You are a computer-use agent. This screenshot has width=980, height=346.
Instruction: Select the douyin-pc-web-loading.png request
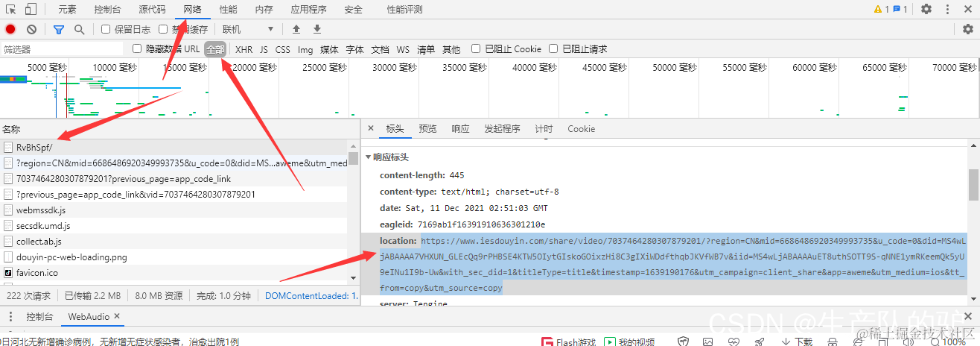pyautogui.click(x=174, y=257)
